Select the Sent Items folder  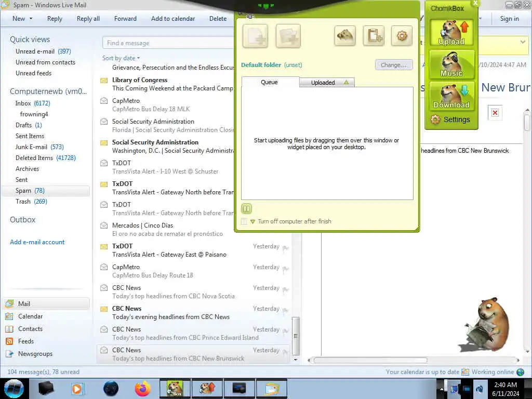30,136
